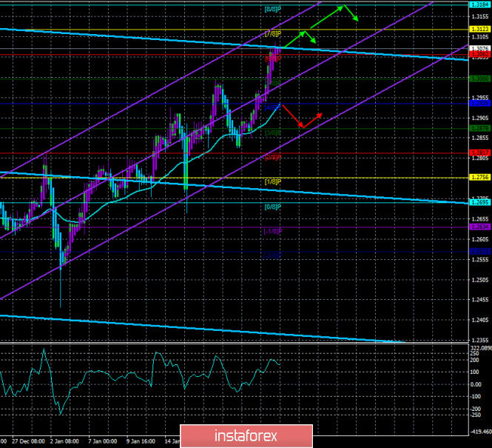Click the [7/8]P Murray level label

pos(272,34)
